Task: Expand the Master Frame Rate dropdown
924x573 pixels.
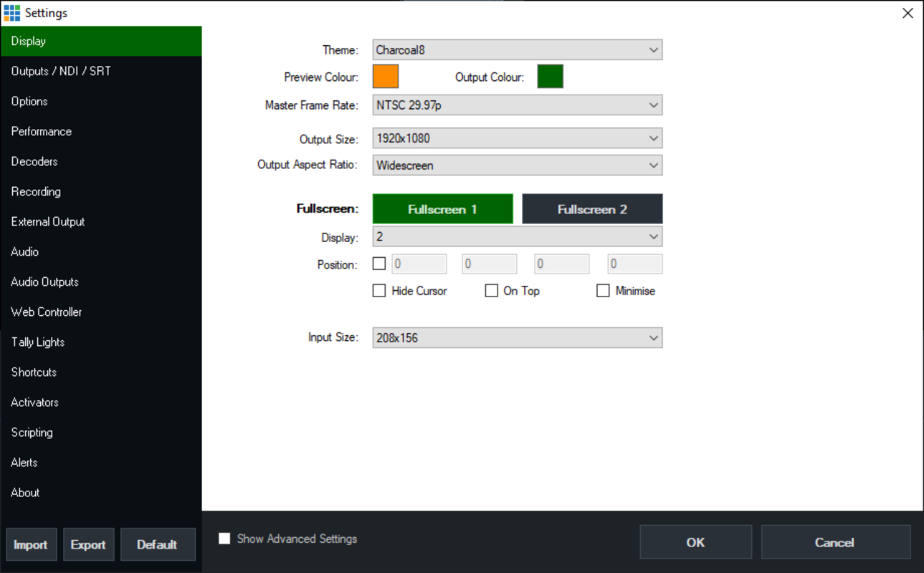Action: click(517, 105)
